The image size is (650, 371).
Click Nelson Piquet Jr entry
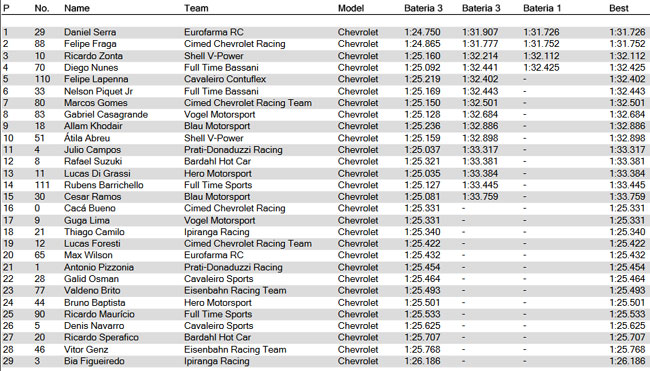click(x=98, y=91)
